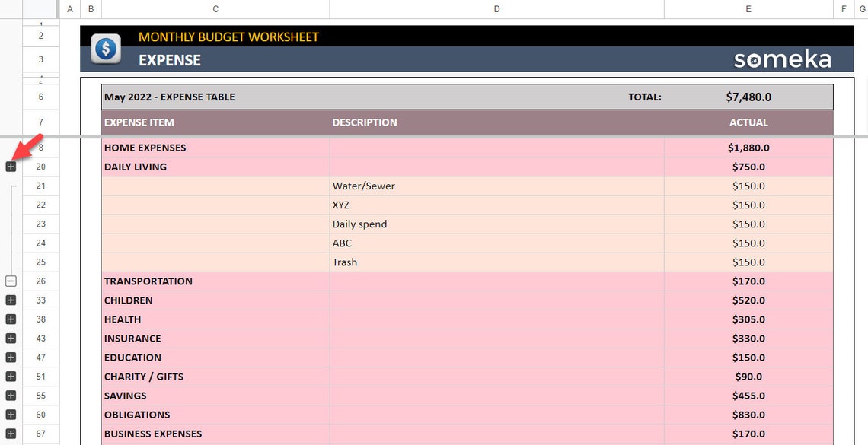Select the CHILDREN cell

[x=215, y=300]
